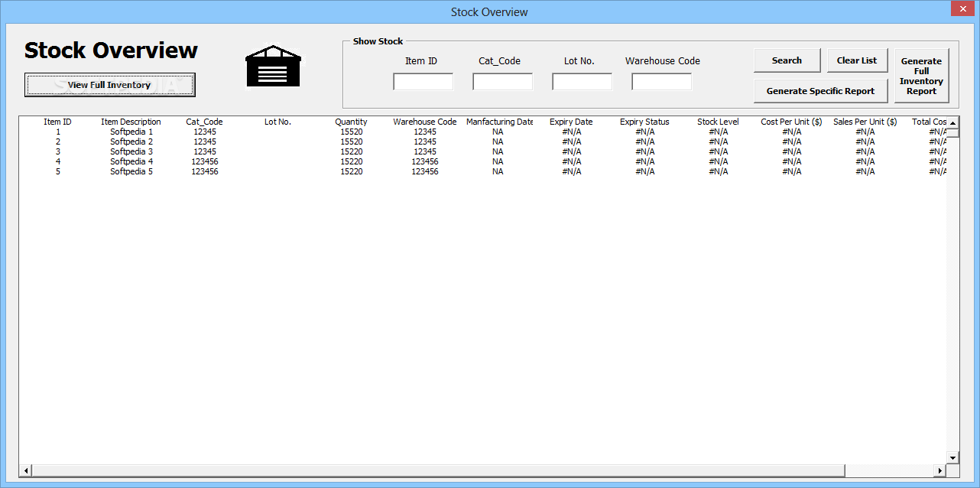Click the vertical scrollbar up arrow

pyautogui.click(x=954, y=122)
